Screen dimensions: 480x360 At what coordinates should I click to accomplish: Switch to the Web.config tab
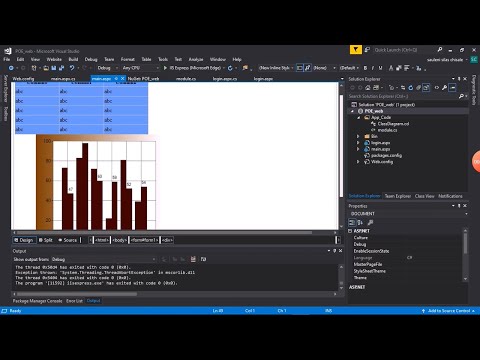(x=23, y=79)
